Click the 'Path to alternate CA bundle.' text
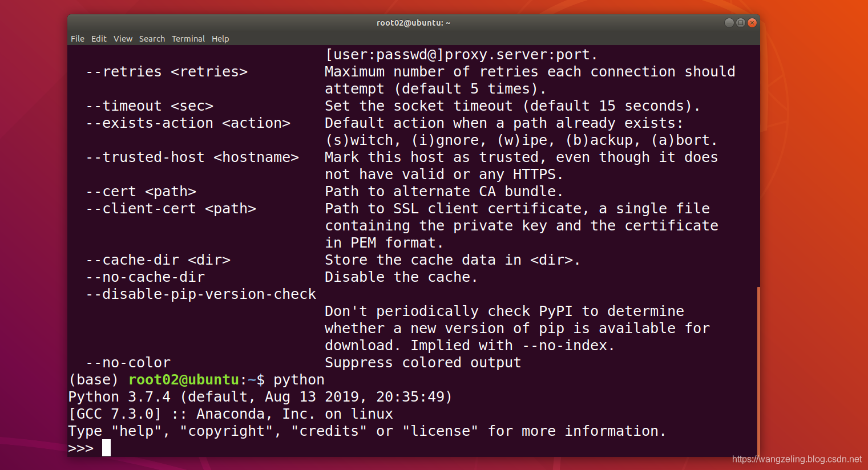Viewport: 868px width, 470px height. (x=444, y=192)
